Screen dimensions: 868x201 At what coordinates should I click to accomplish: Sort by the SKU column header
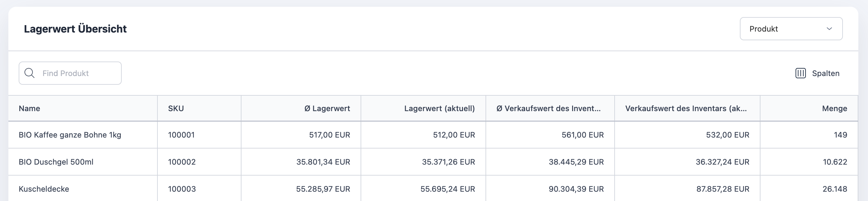[x=176, y=109]
